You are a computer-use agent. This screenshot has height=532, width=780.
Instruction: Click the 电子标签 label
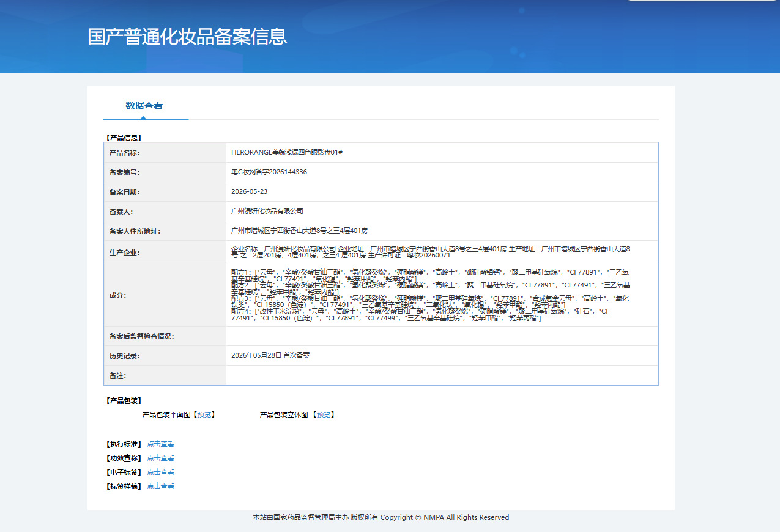pos(124,472)
